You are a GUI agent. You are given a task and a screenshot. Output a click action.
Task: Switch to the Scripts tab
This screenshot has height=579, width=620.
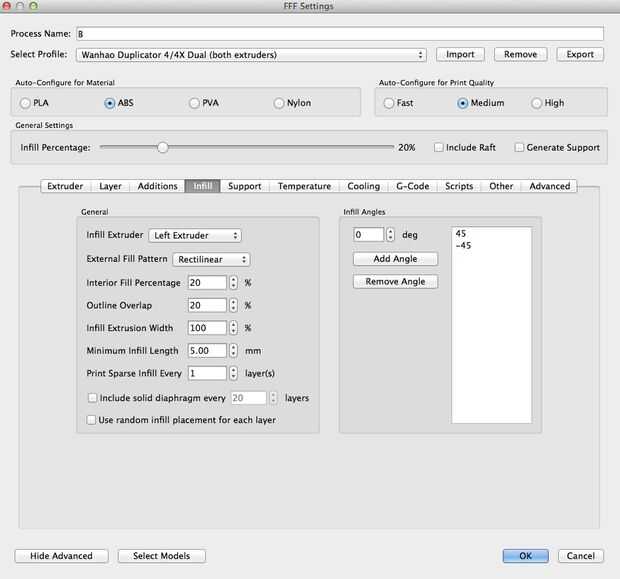[x=459, y=186]
